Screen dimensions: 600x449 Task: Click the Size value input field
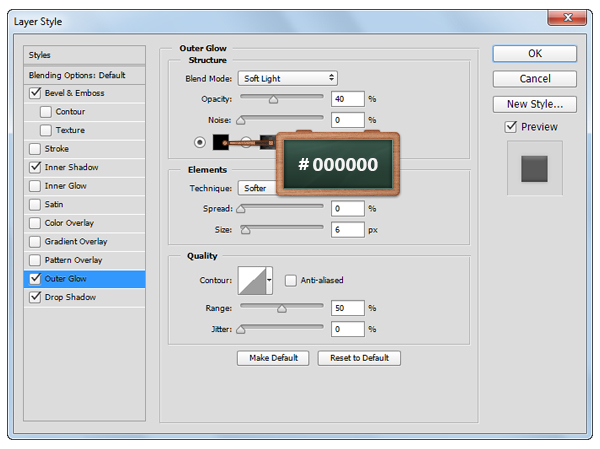348,229
